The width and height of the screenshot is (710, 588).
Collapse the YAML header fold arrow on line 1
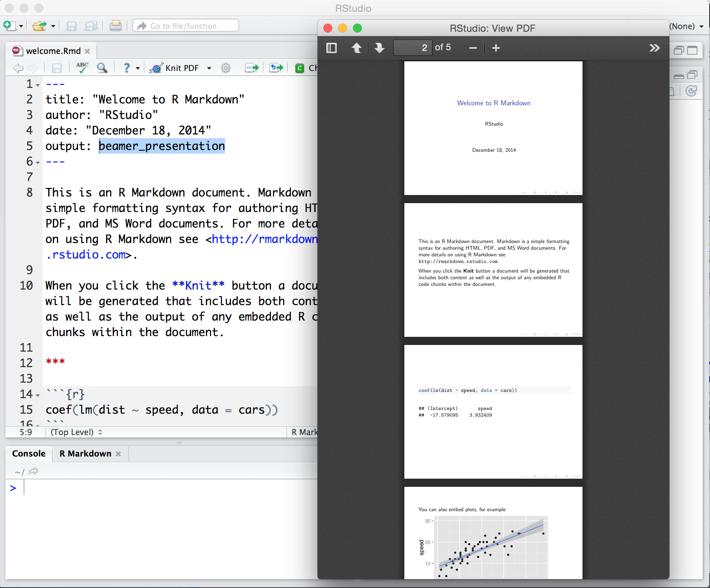click(x=38, y=85)
